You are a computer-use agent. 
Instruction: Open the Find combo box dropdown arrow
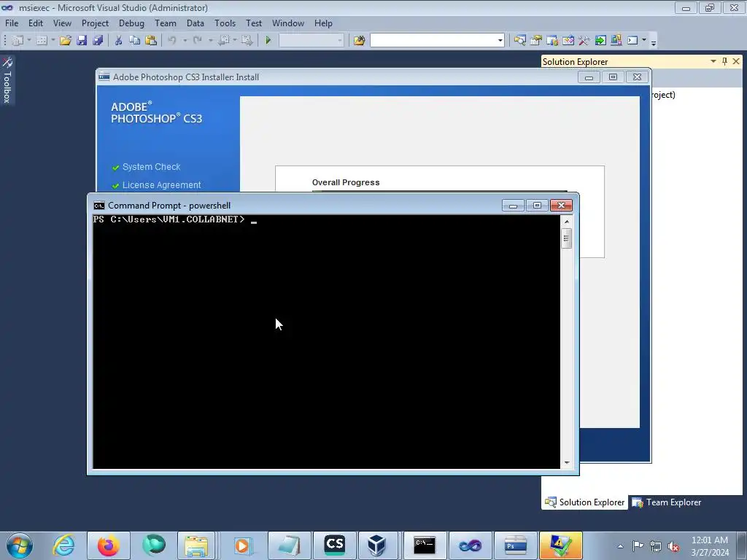(500, 41)
